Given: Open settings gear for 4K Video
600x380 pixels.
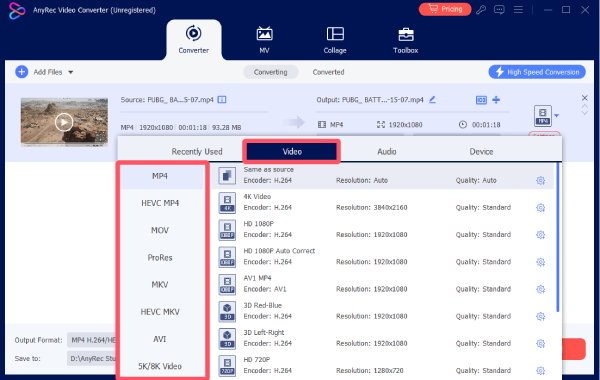Looking at the screenshot, I should coord(540,207).
